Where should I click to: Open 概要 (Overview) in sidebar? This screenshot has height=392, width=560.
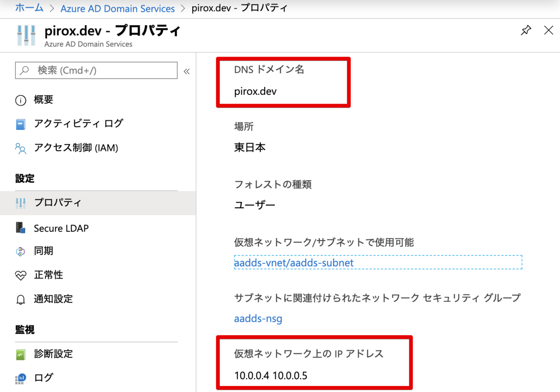point(43,99)
